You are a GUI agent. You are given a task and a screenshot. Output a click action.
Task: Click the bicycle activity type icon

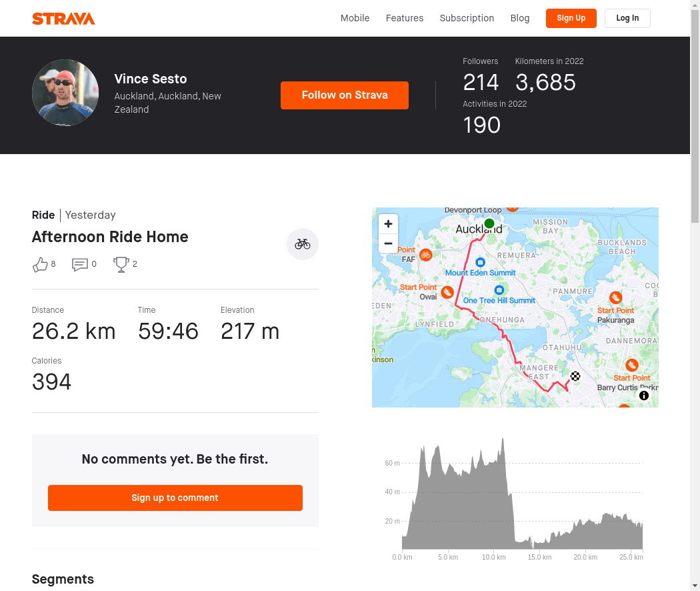(302, 244)
